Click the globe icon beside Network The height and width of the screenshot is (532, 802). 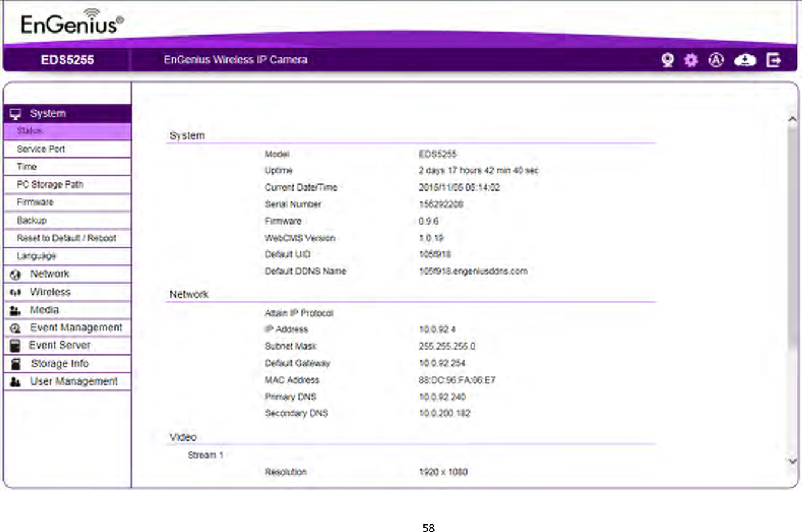15,274
